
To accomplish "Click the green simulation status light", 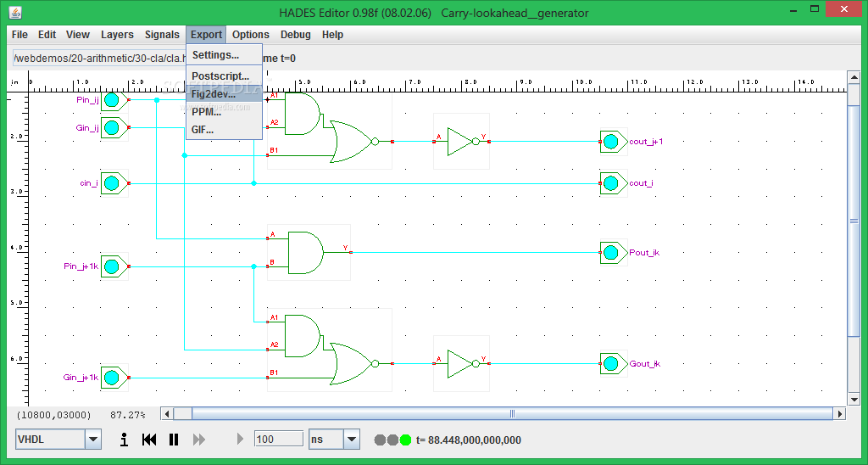I will pyautogui.click(x=405, y=440).
